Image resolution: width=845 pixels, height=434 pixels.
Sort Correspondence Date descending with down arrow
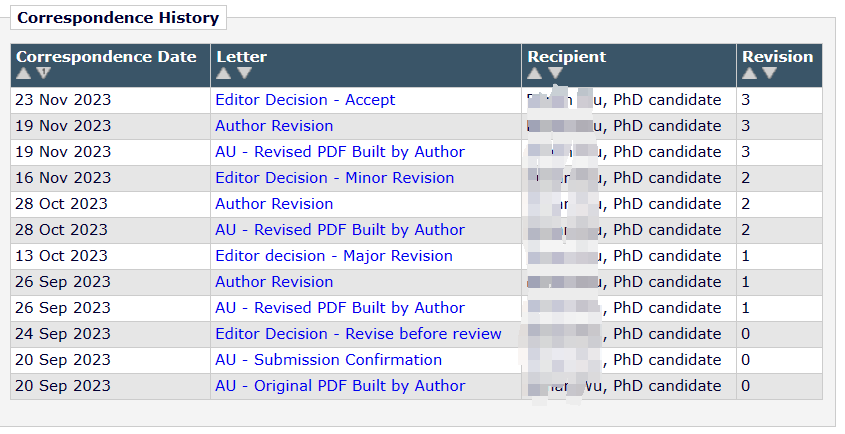[x=43, y=74]
